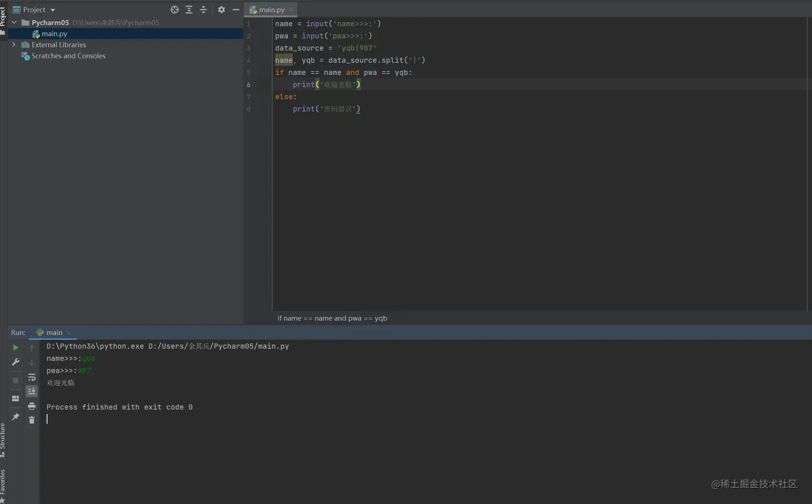Select Scratches and Consoles item

point(68,56)
